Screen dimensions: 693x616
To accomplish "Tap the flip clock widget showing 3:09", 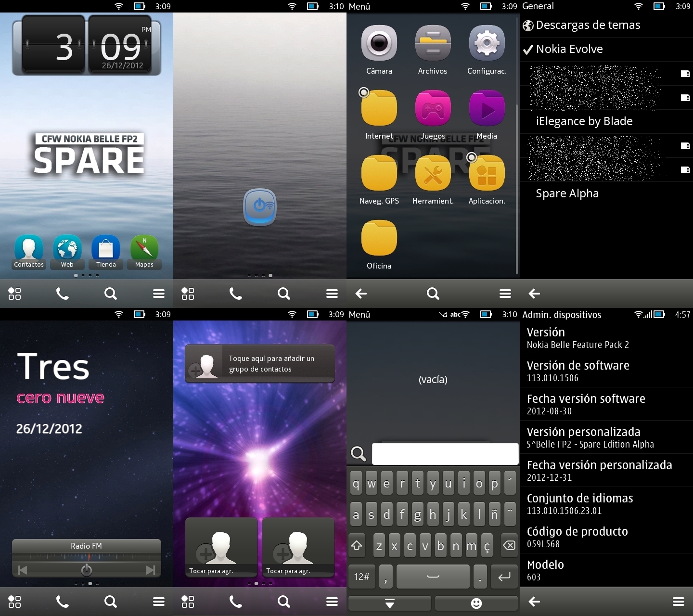I will pos(87,45).
